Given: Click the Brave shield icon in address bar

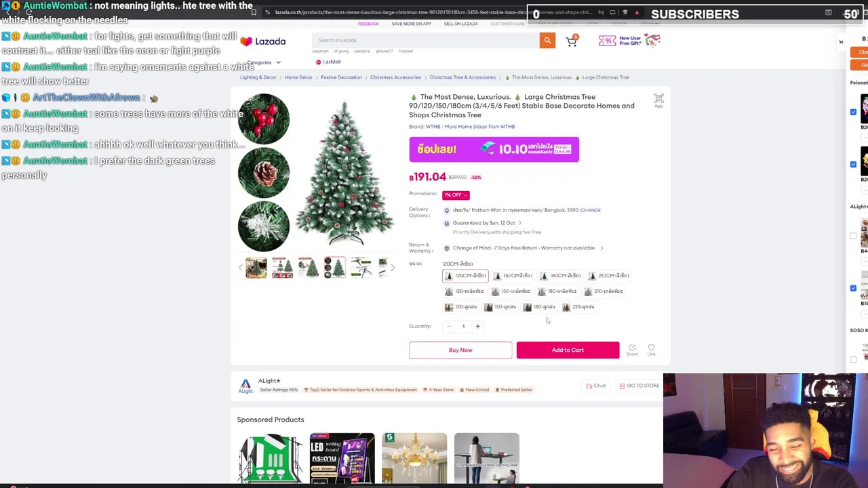Looking at the screenshot, I should [625, 12].
